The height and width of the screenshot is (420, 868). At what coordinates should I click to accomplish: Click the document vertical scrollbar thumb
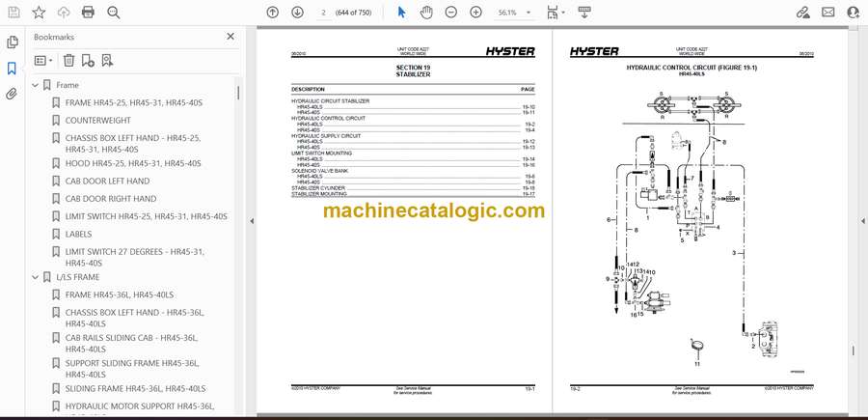854,350
